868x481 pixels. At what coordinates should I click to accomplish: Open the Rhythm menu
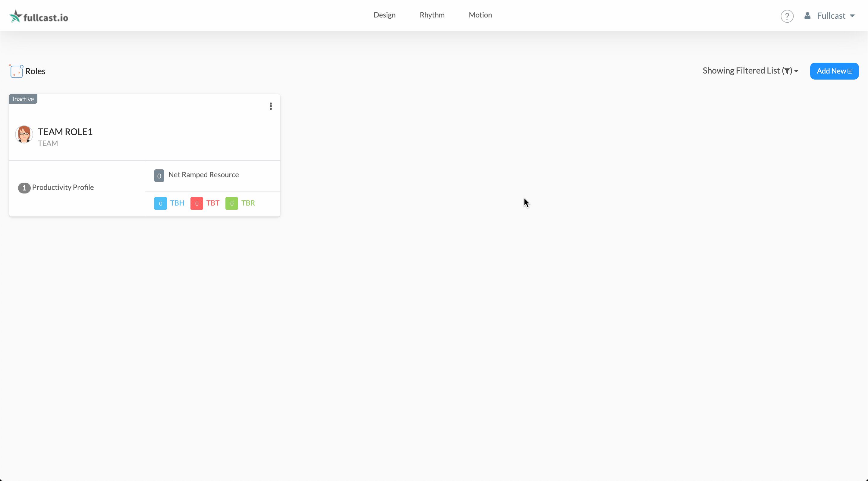[432, 15]
